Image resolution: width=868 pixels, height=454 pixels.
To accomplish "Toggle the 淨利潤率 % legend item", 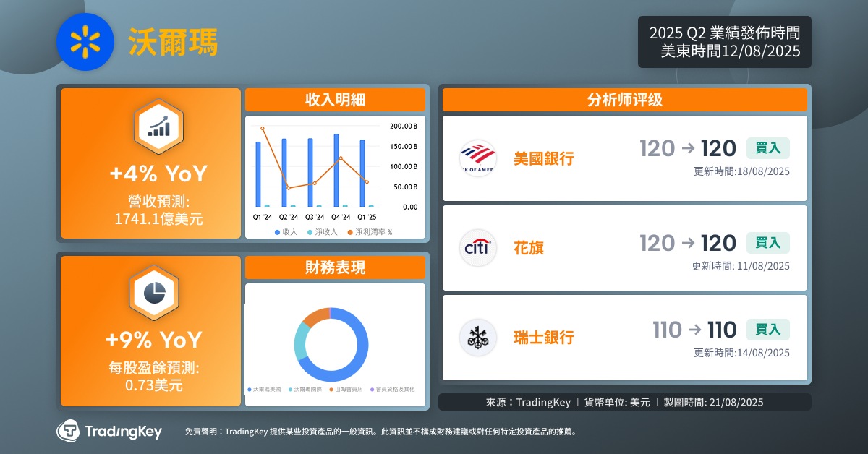I will coord(370,232).
